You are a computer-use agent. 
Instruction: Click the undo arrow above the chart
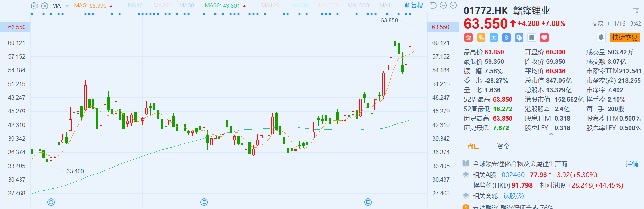pyautogui.click(x=433, y=5)
